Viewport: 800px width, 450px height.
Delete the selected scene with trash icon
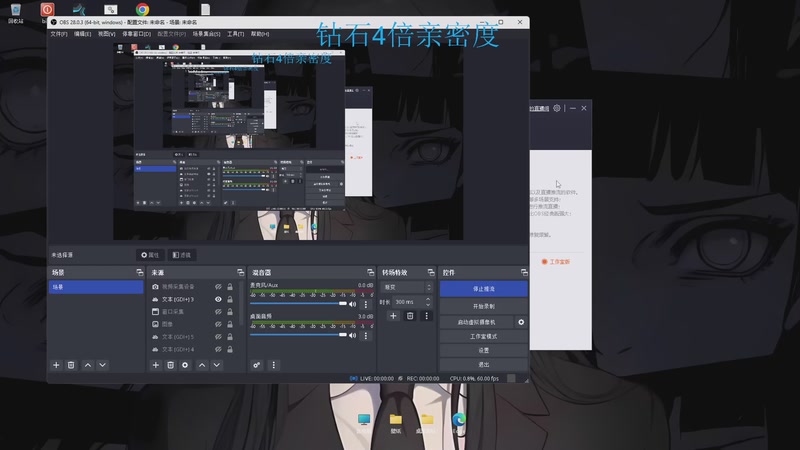tap(71, 365)
